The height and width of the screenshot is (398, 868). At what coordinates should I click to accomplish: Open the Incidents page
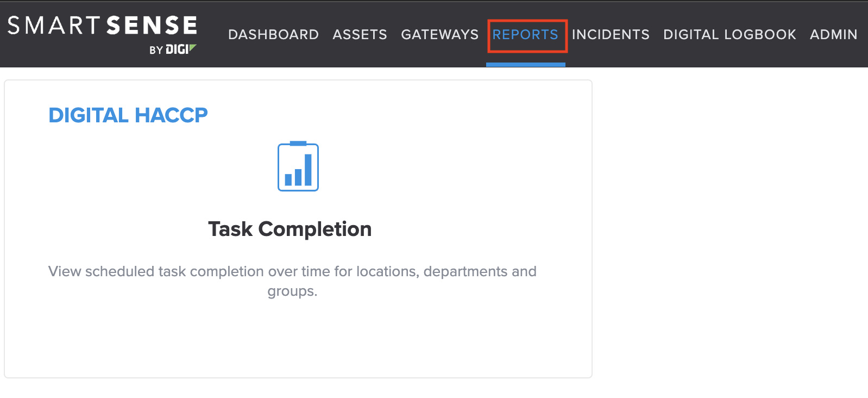click(x=611, y=35)
